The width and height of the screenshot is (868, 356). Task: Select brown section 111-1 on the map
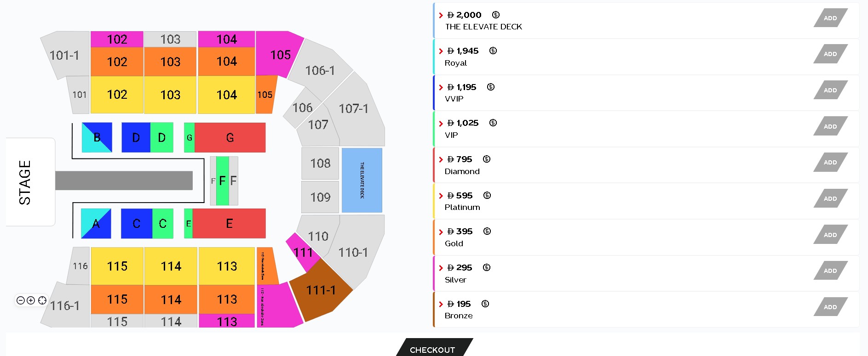point(322,290)
